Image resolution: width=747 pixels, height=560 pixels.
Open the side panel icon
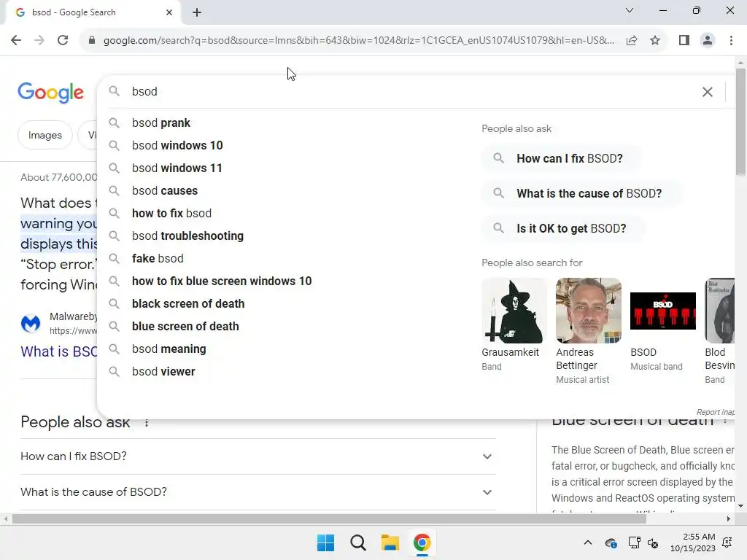pos(684,40)
